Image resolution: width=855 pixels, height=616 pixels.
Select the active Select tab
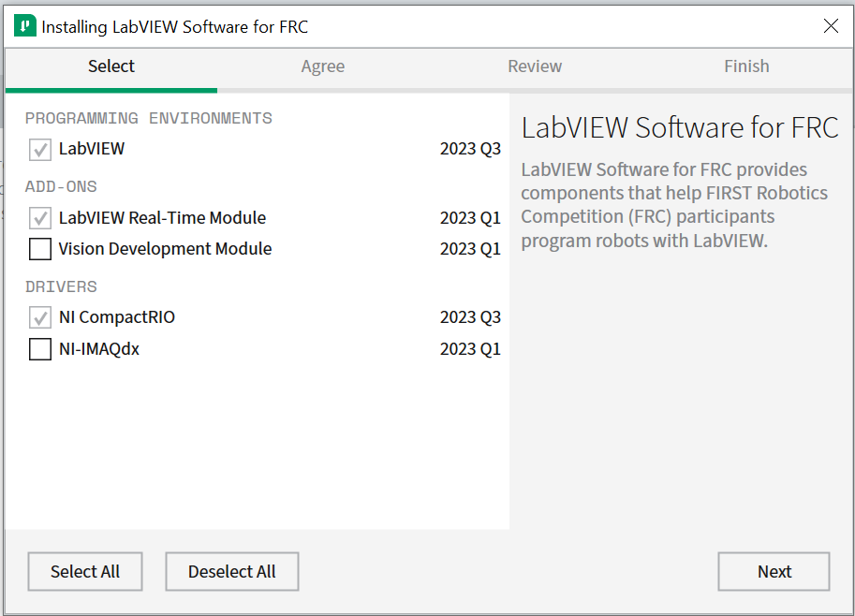click(111, 66)
